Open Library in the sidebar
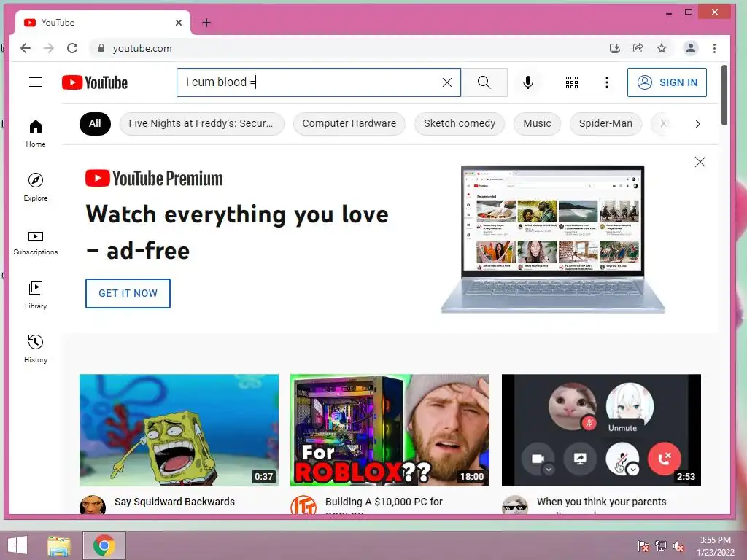The image size is (747, 560). coord(36,295)
